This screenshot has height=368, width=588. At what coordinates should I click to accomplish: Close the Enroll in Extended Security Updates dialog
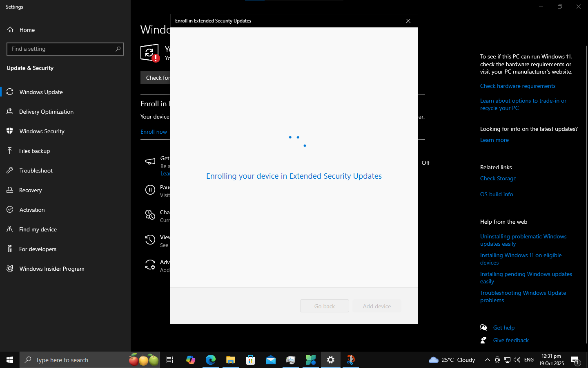pos(408,21)
